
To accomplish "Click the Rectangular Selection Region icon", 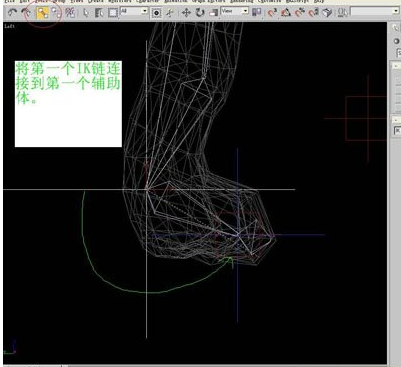I will point(113,13).
